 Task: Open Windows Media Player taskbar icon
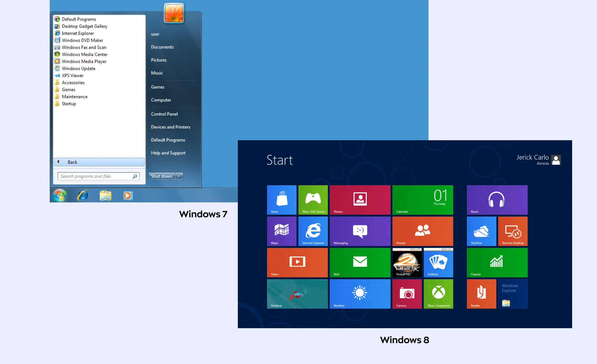tap(128, 195)
